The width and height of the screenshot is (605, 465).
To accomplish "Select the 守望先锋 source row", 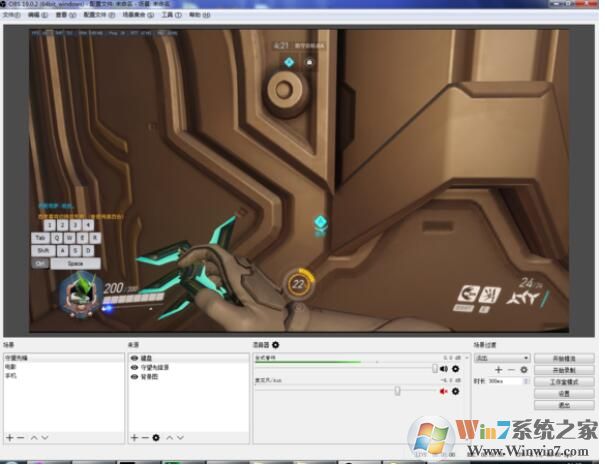I will point(189,367).
